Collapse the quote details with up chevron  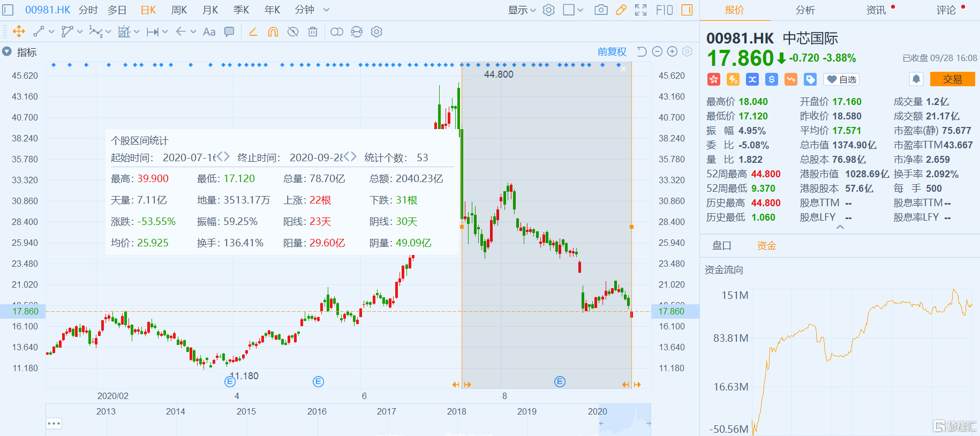(x=840, y=227)
